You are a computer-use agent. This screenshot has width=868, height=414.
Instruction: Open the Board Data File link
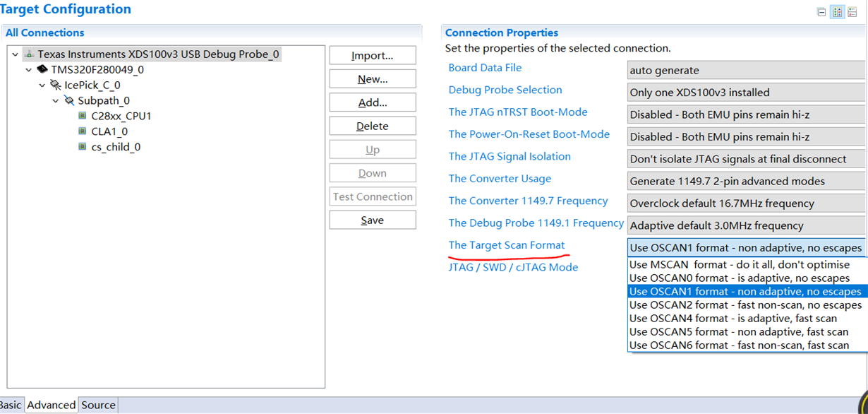485,68
